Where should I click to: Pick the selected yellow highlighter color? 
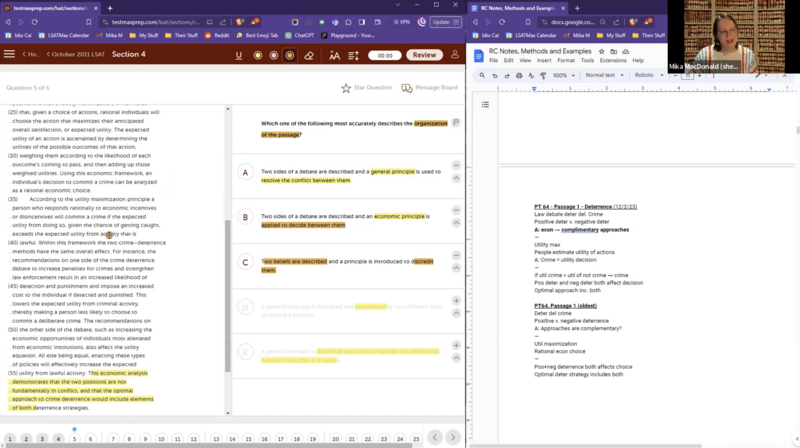click(289, 55)
